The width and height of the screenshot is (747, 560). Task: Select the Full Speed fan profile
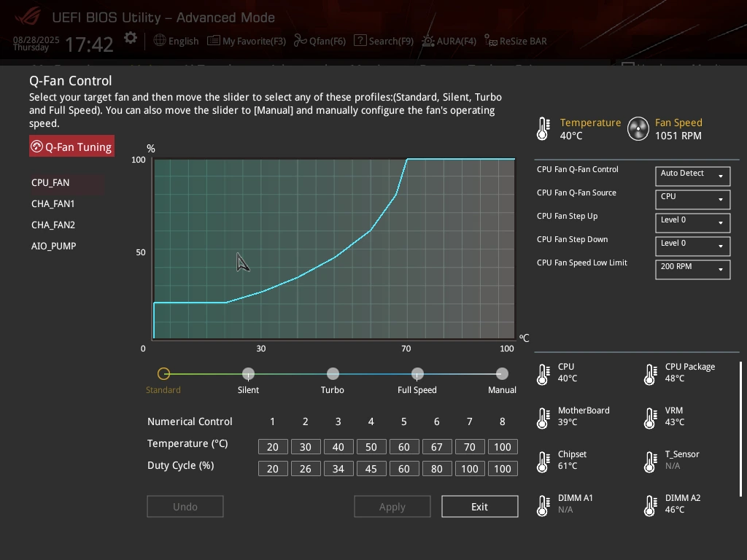[x=417, y=374]
